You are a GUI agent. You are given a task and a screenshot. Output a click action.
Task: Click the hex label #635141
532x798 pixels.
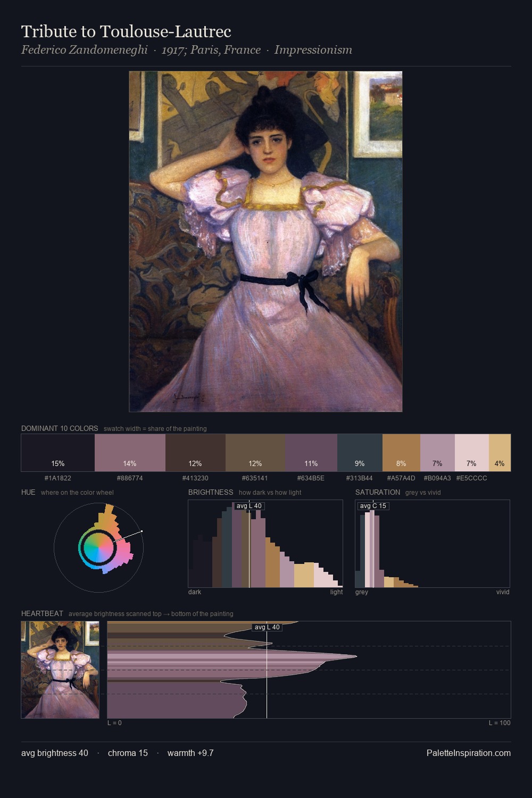pyautogui.click(x=255, y=478)
